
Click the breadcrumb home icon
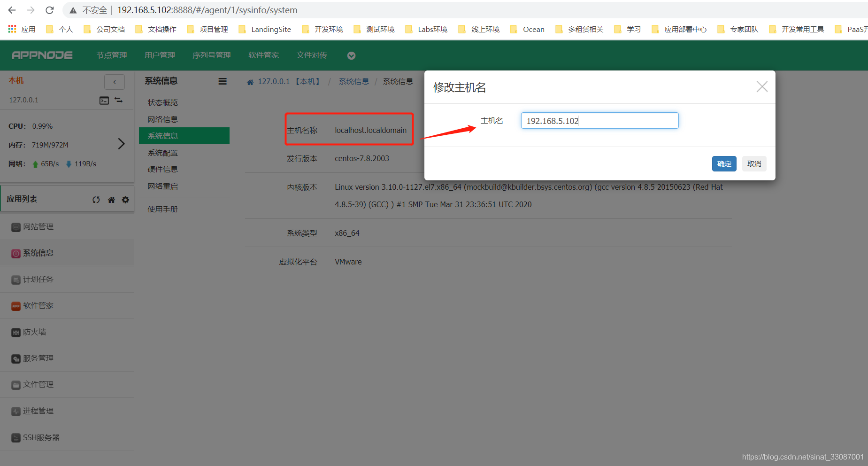click(250, 82)
